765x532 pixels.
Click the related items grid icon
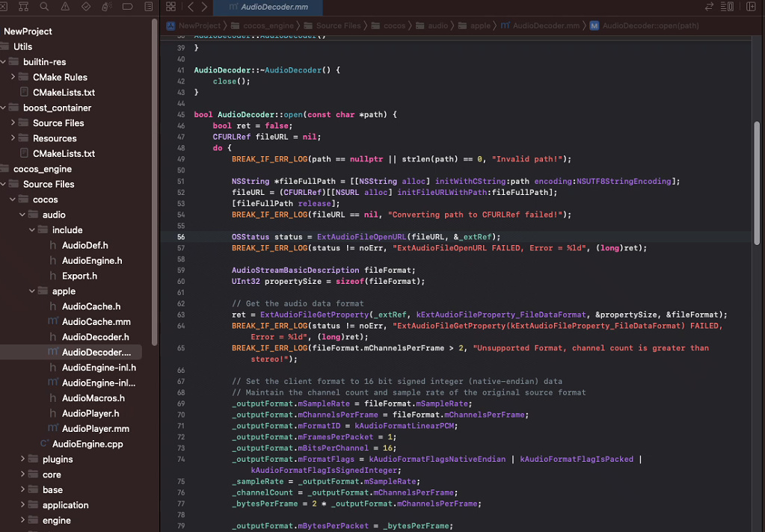click(x=171, y=7)
